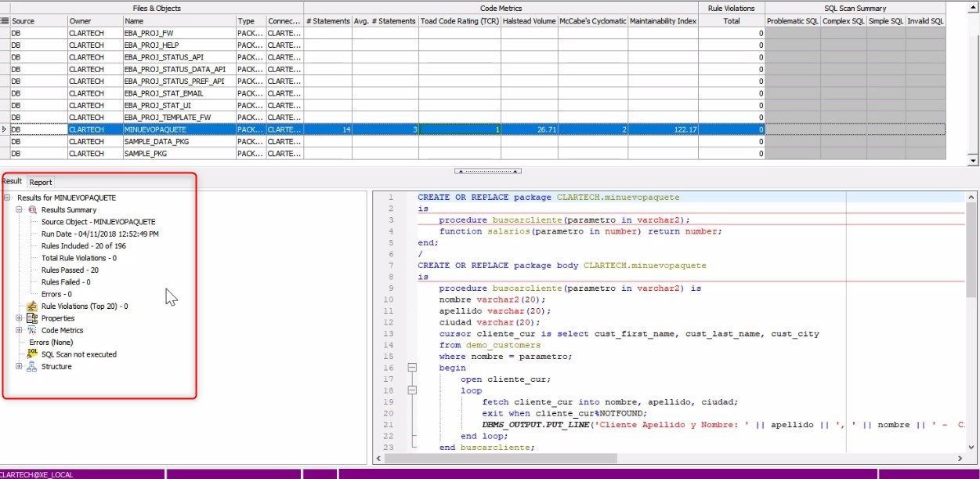This screenshot has height=479, width=980.
Task: Switch to the Result tab
Action: pos(12,181)
